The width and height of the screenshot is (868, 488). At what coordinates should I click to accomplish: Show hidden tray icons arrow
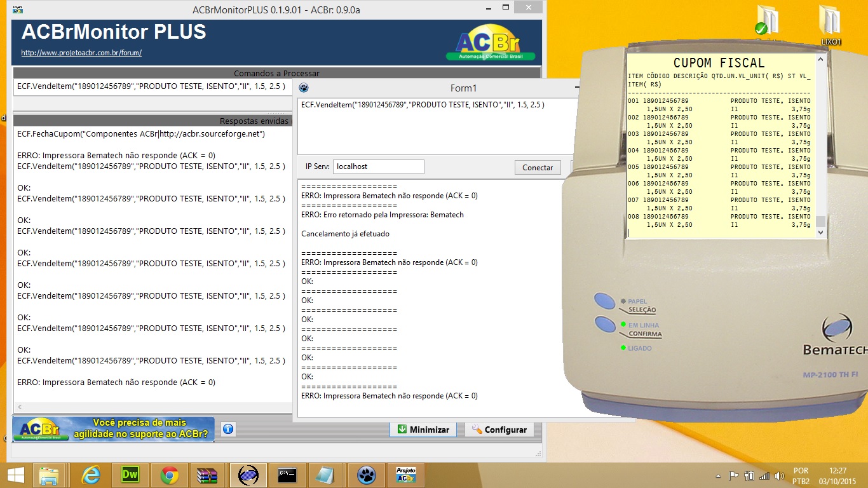718,476
